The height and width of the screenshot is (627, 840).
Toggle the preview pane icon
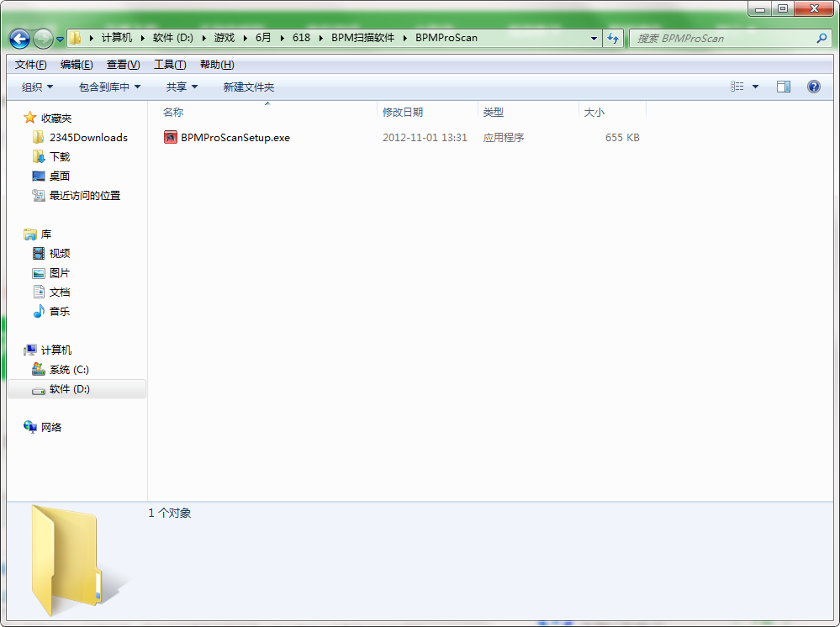click(x=783, y=87)
